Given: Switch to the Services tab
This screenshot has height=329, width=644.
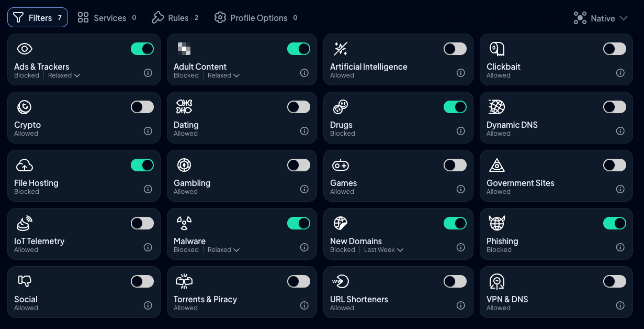Looking at the screenshot, I should pyautogui.click(x=107, y=18).
